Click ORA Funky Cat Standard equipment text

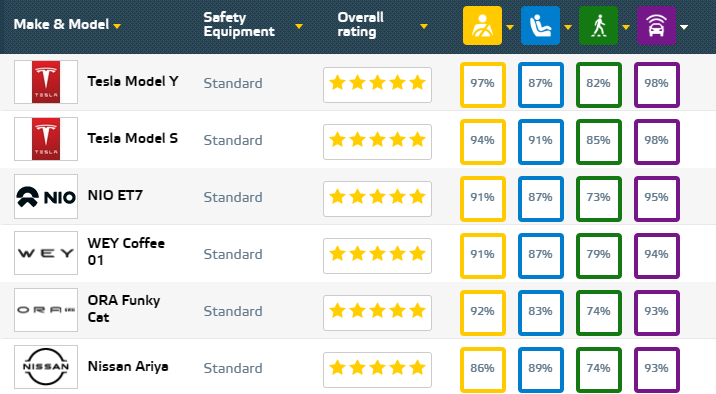pyautogui.click(x=233, y=311)
